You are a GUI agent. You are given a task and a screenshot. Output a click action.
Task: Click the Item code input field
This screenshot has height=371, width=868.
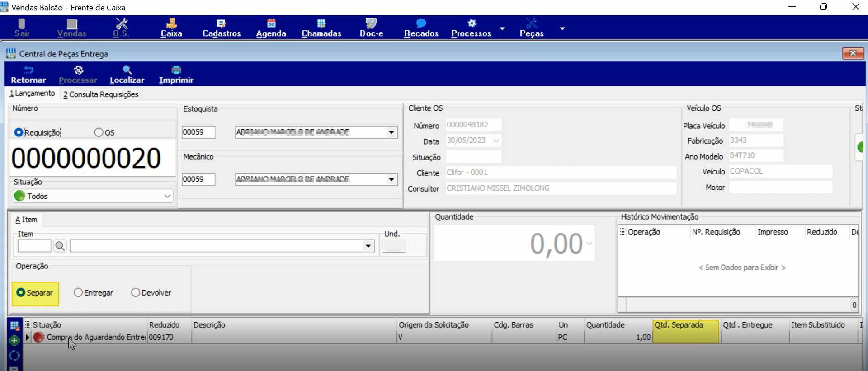(x=34, y=246)
